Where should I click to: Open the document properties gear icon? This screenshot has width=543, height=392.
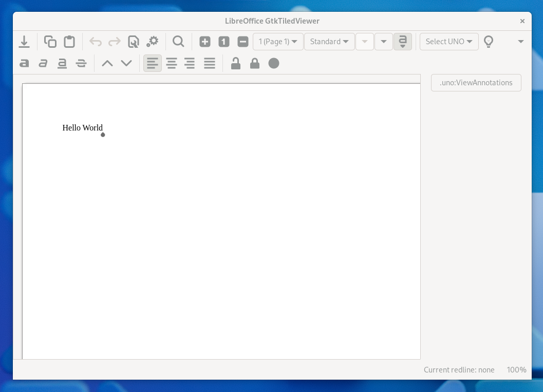[153, 42]
